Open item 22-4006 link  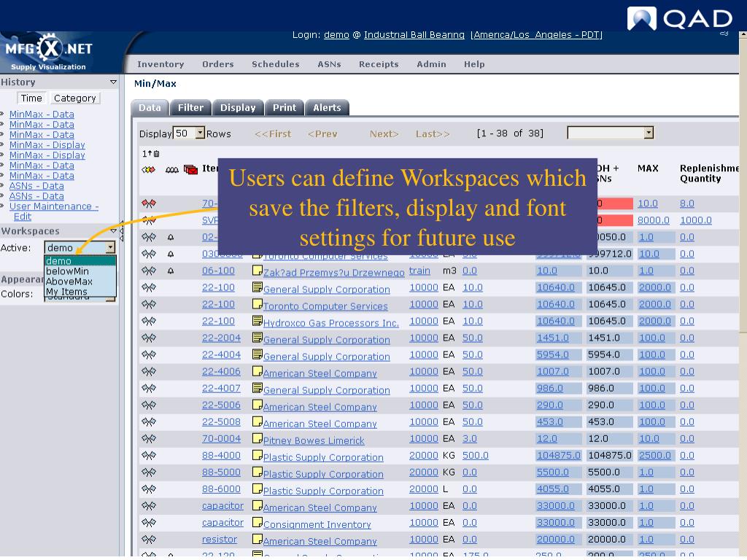coord(221,372)
